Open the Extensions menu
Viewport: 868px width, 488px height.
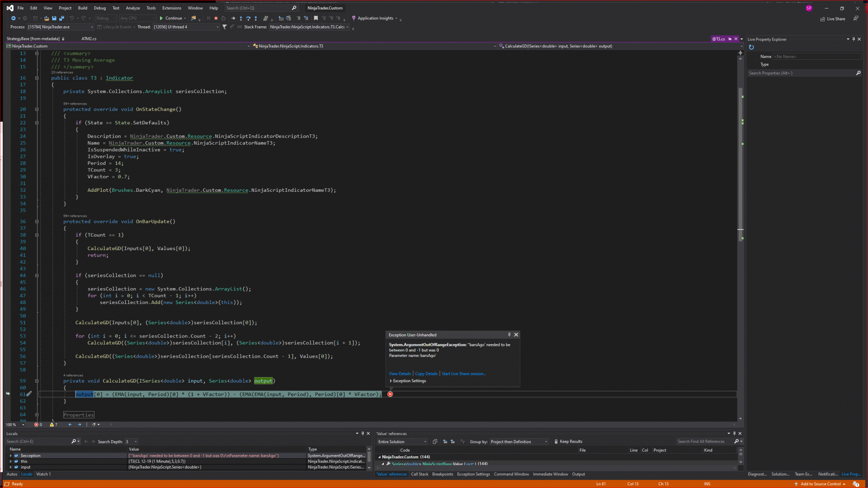point(172,8)
